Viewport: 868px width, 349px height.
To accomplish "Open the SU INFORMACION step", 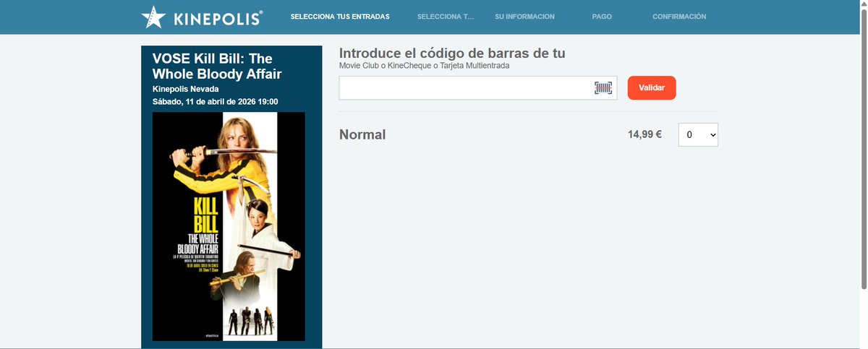I will [x=524, y=17].
